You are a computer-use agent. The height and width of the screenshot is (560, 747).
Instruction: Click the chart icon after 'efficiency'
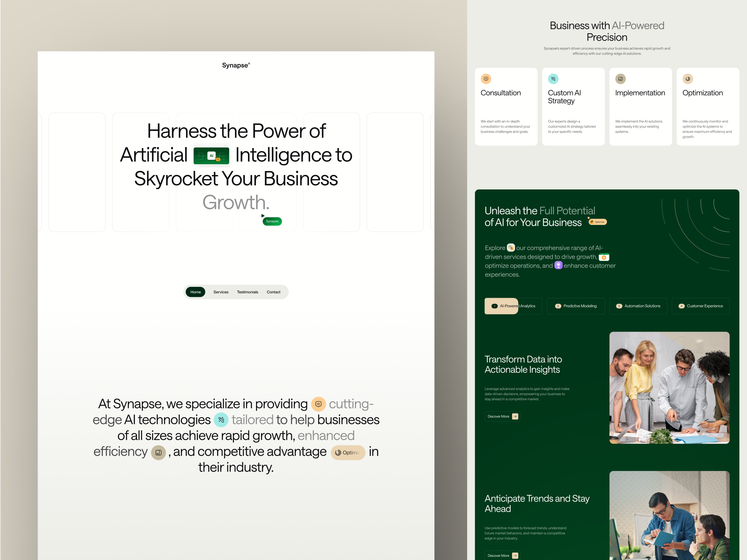(x=158, y=453)
